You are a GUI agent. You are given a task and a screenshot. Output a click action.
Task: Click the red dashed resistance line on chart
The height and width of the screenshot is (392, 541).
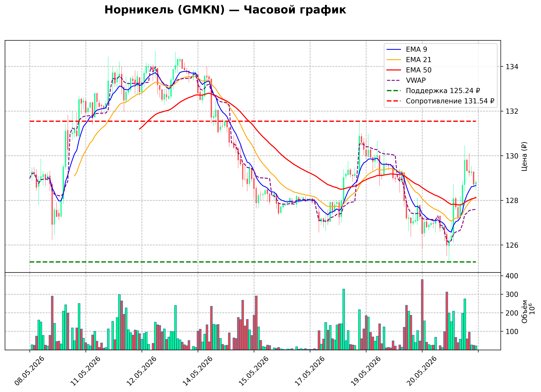click(x=253, y=121)
